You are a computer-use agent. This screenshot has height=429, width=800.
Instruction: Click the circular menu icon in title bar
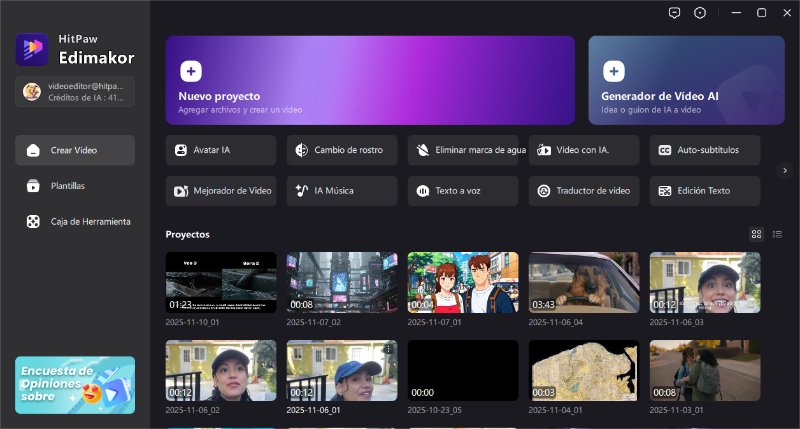tap(700, 13)
